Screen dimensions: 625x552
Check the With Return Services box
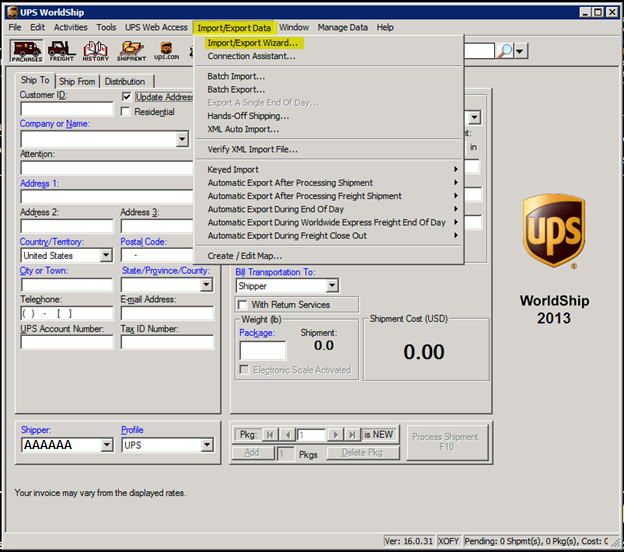point(242,304)
